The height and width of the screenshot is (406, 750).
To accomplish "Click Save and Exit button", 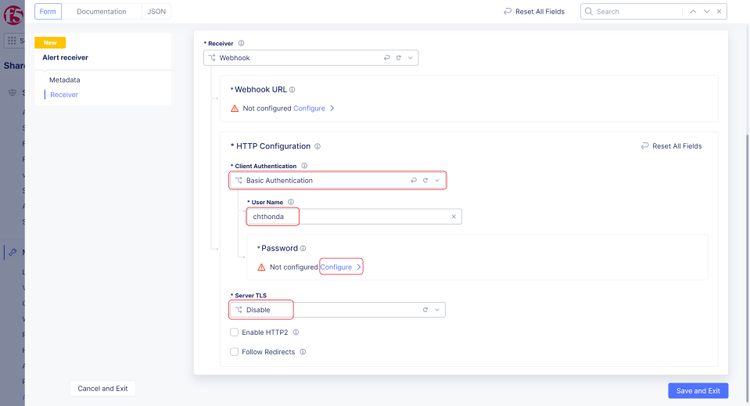I will (698, 391).
